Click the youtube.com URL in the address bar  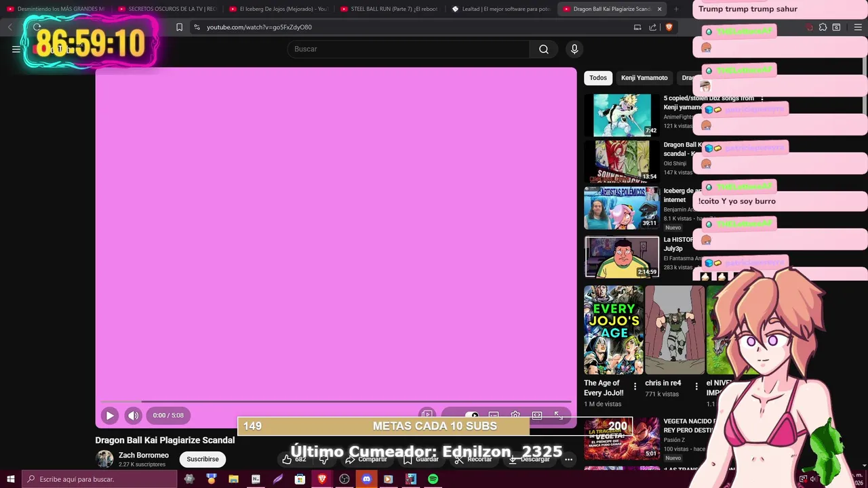[x=259, y=27]
